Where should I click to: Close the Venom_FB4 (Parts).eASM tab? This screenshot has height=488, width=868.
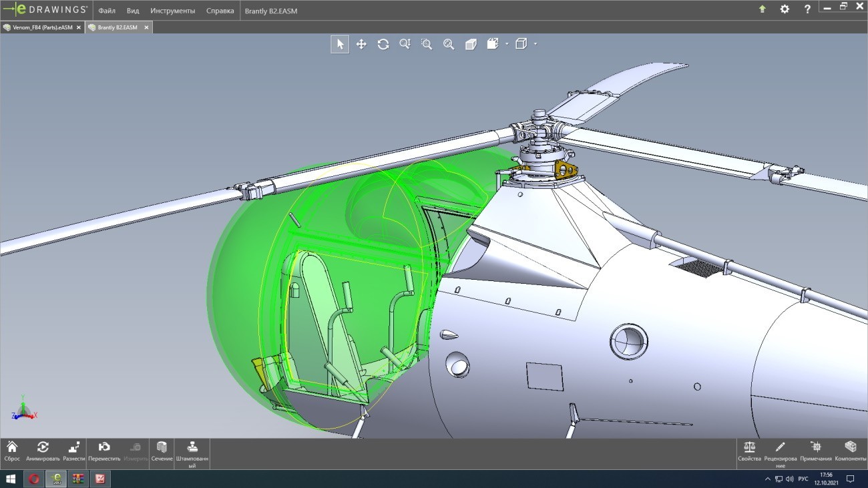click(79, 27)
